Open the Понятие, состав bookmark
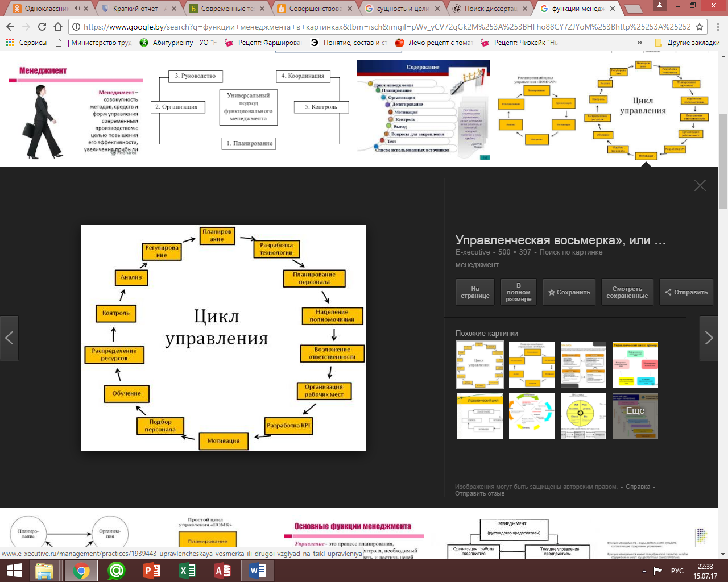 [349, 43]
